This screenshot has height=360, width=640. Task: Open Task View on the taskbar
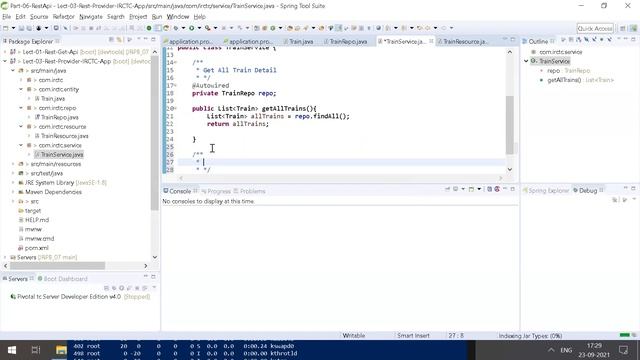pyautogui.click(x=36, y=350)
